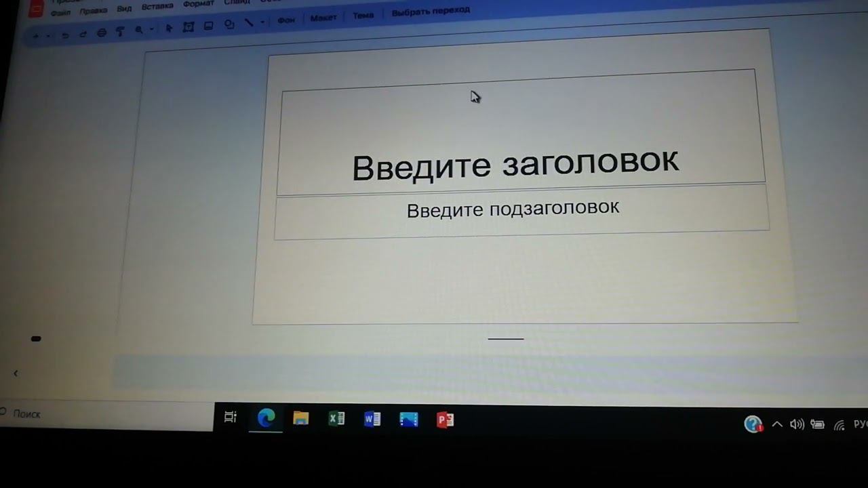Open the video editor taskbar icon
Image resolution: width=868 pixels, height=488 pixels.
(409, 420)
